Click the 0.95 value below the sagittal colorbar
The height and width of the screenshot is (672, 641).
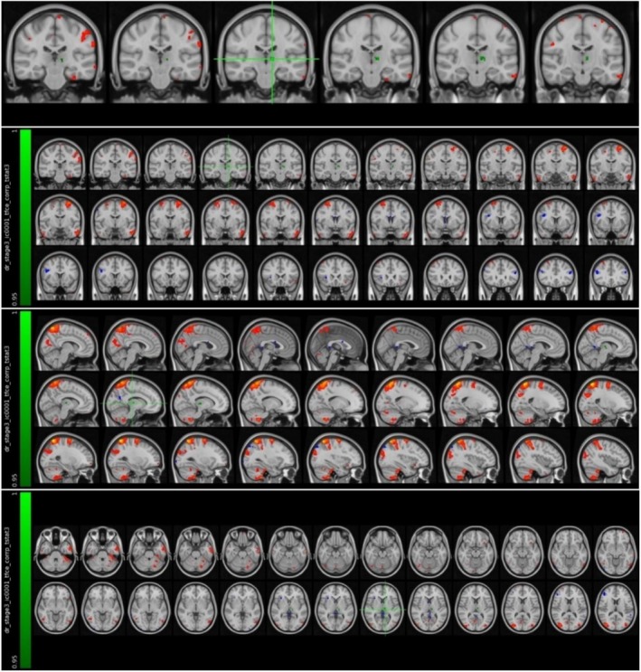pyautogui.click(x=14, y=479)
